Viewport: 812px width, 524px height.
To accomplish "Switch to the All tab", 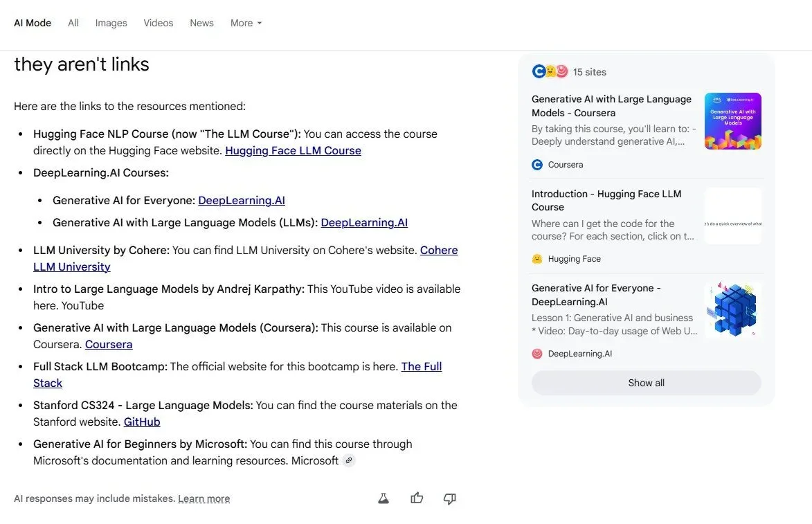I will pyautogui.click(x=73, y=23).
